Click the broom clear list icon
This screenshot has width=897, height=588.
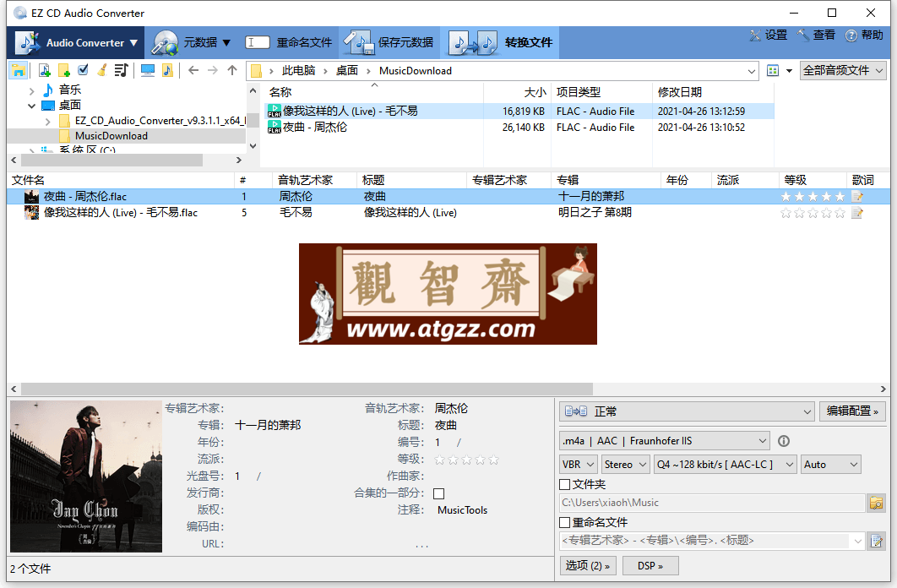click(102, 70)
